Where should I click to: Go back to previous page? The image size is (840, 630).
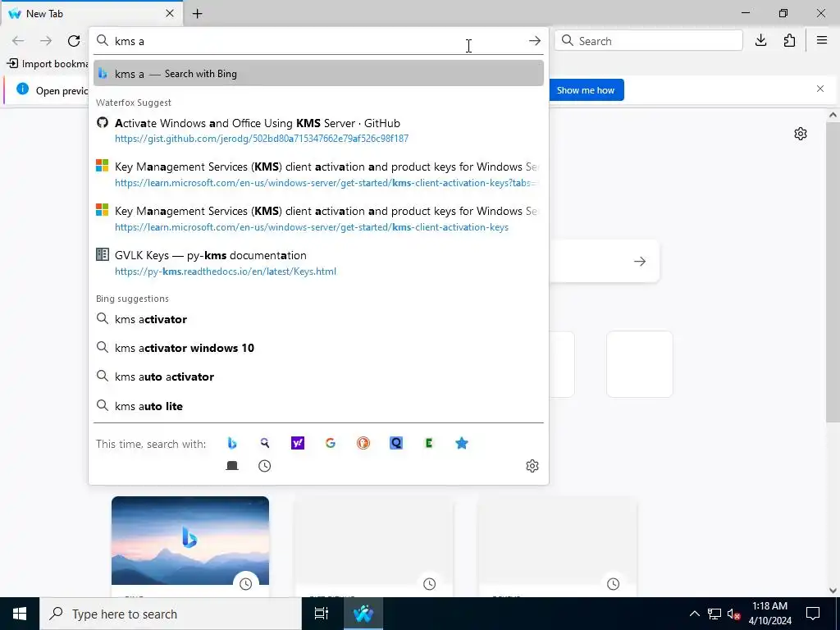[x=18, y=41]
